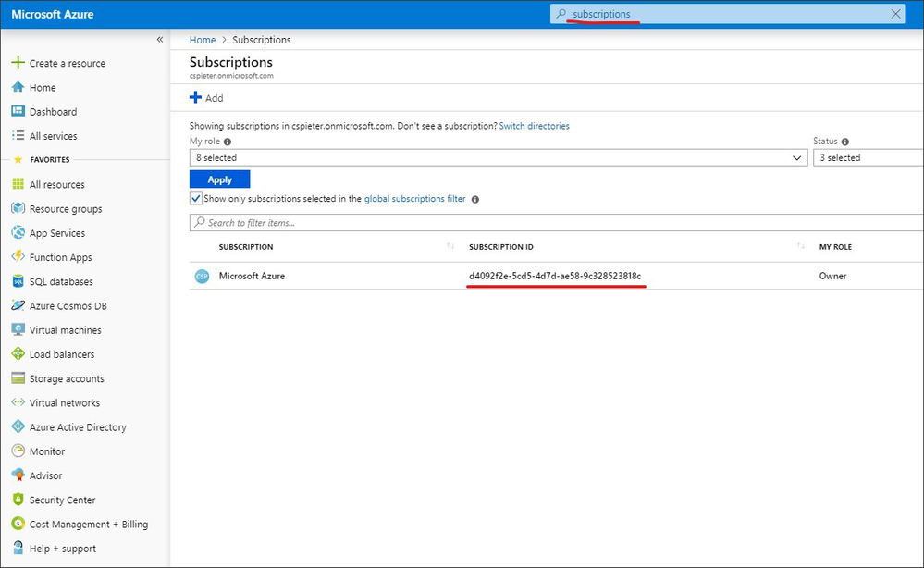Click the Create a resource plus icon
The width and height of the screenshot is (924, 568).
coord(18,62)
